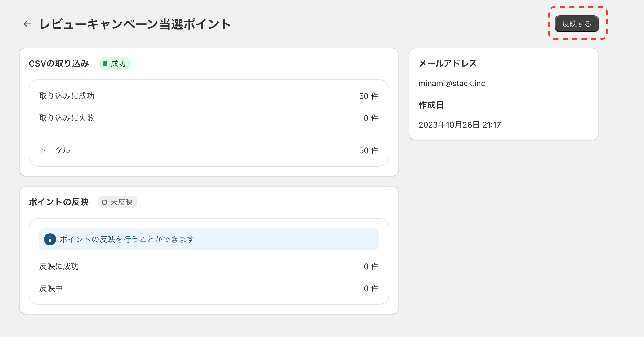644x337 pixels.
Task: Click the 反映中 row label
Action: click(51, 288)
